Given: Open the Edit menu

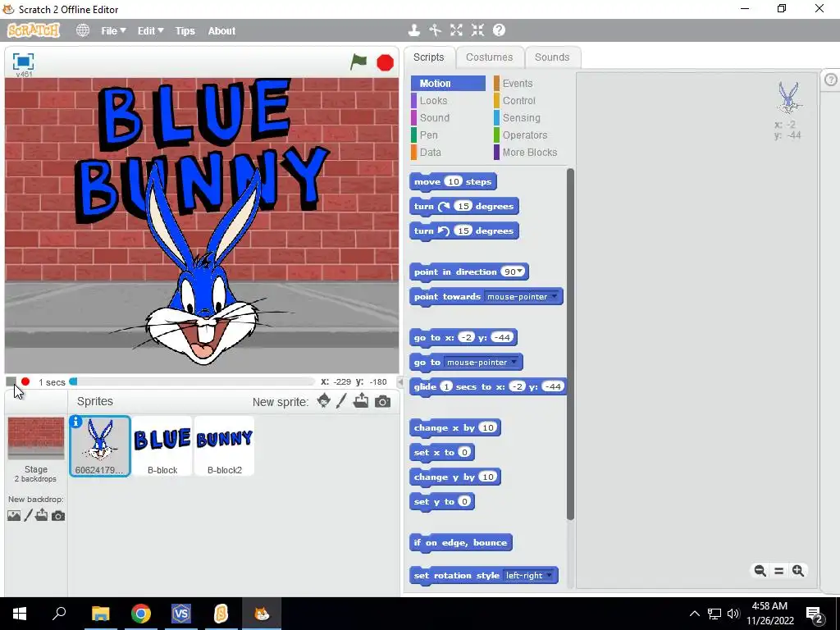Looking at the screenshot, I should click(151, 31).
